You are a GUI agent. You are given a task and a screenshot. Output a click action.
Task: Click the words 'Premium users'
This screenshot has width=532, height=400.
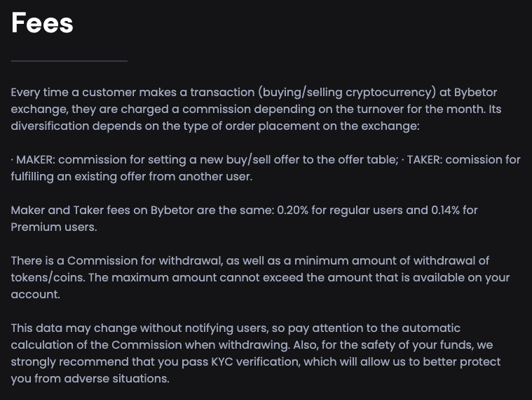[54, 227]
